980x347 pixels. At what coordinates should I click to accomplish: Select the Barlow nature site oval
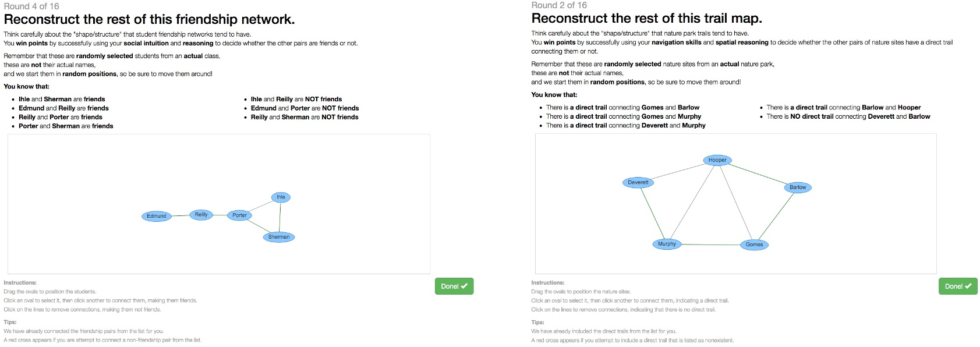coord(797,187)
